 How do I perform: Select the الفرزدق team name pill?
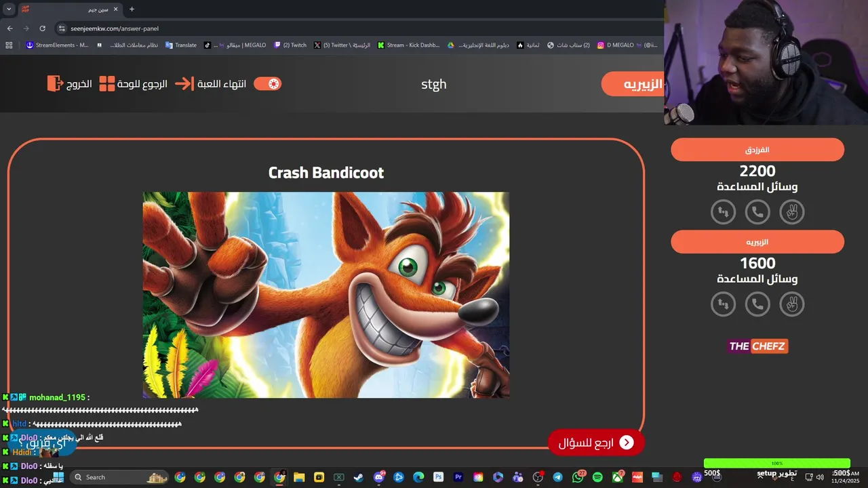(x=757, y=150)
